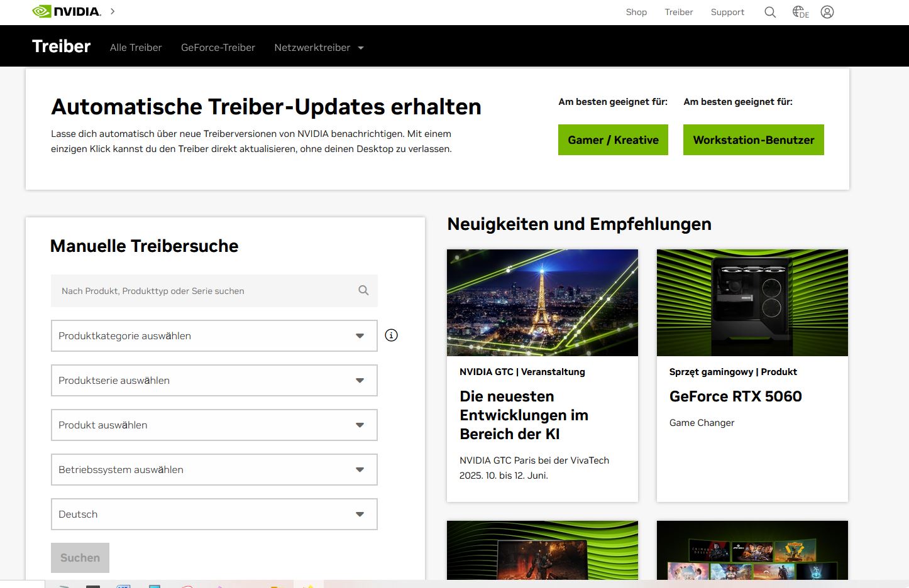Open the Support link

[x=727, y=12]
